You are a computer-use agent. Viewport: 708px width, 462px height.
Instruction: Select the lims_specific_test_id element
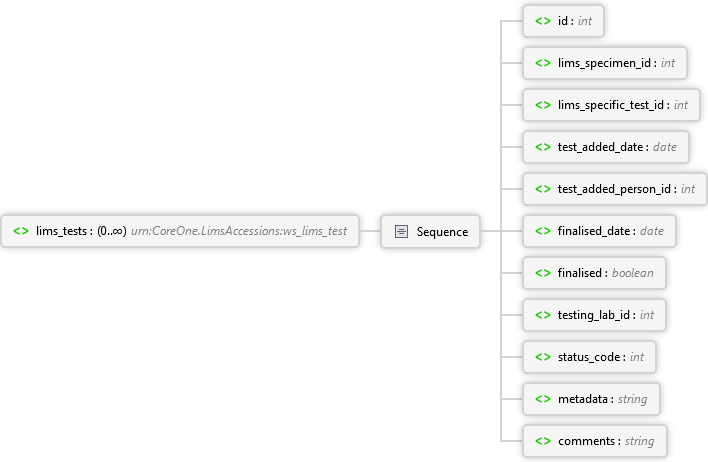pos(610,104)
